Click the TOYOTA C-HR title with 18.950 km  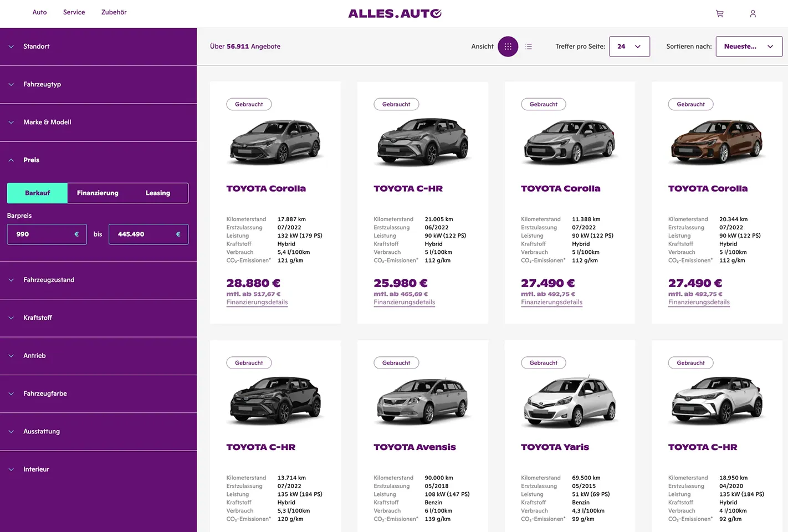pyautogui.click(x=703, y=447)
